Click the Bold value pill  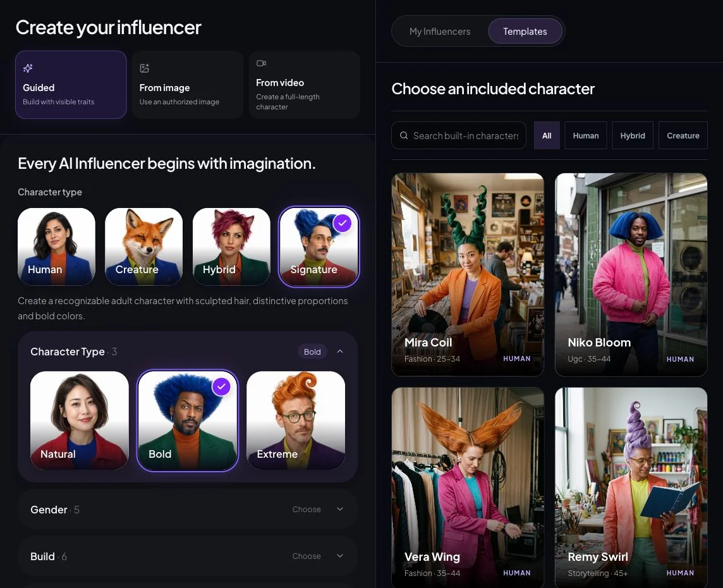[x=312, y=352]
